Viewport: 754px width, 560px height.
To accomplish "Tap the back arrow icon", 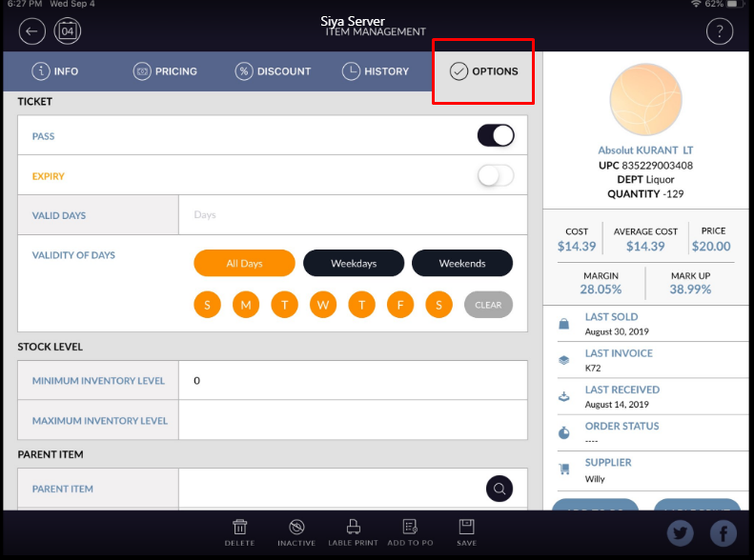I will 31,31.
